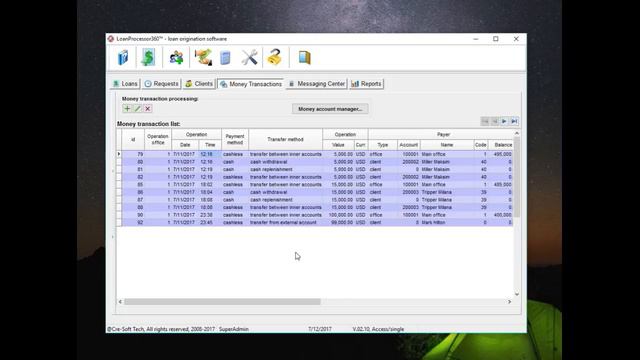Switch to the Requests tab
Image resolution: width=640 pixels, height=360 pixels.
click(x=162, y=84)
